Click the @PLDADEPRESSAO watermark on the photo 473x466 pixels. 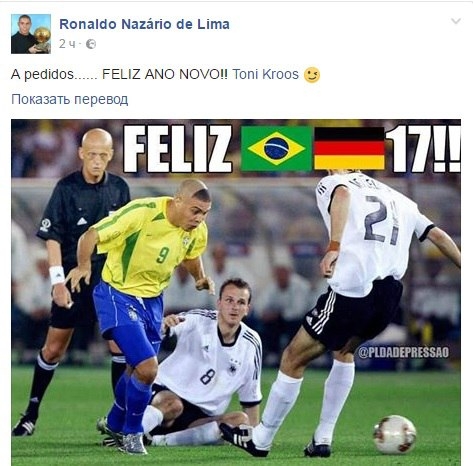pos(404,352)
